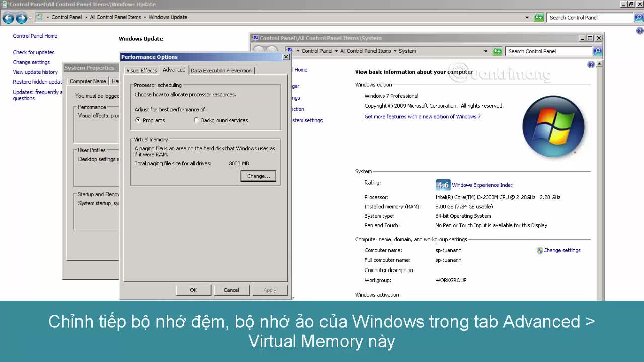Click the Windows Update address bar location icon
The height and width of the screenshot is (362, 644).
(39, 17)
